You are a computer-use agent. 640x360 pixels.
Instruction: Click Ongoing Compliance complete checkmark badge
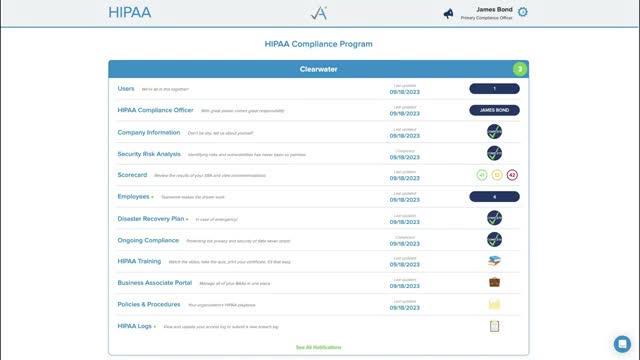click(x=494, y=240)
